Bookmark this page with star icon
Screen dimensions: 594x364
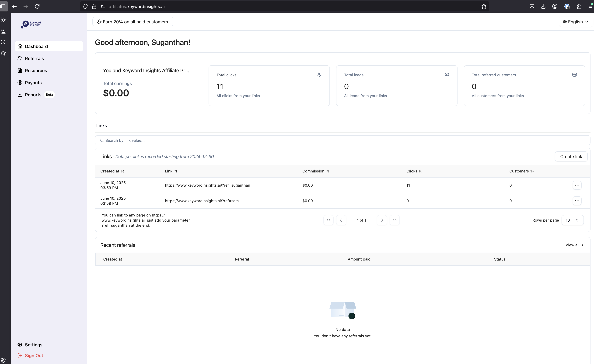coord(484,7)
